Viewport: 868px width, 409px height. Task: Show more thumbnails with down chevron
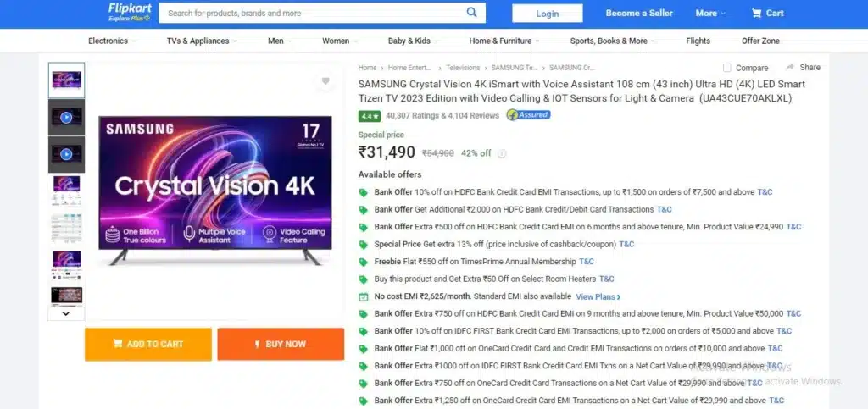click(66, 313)
